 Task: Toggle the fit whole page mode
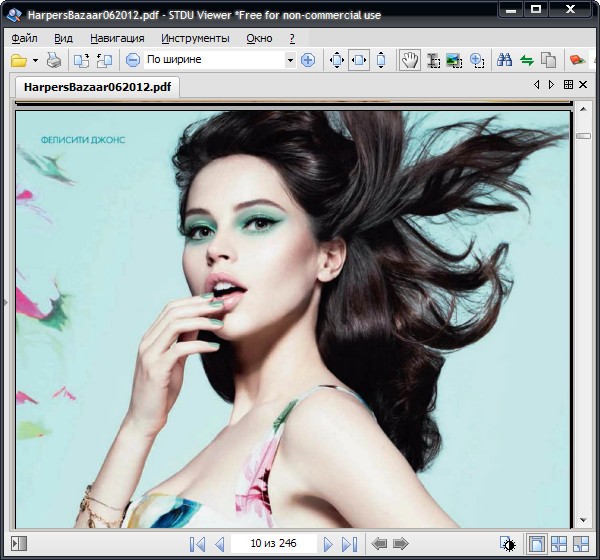336,61
